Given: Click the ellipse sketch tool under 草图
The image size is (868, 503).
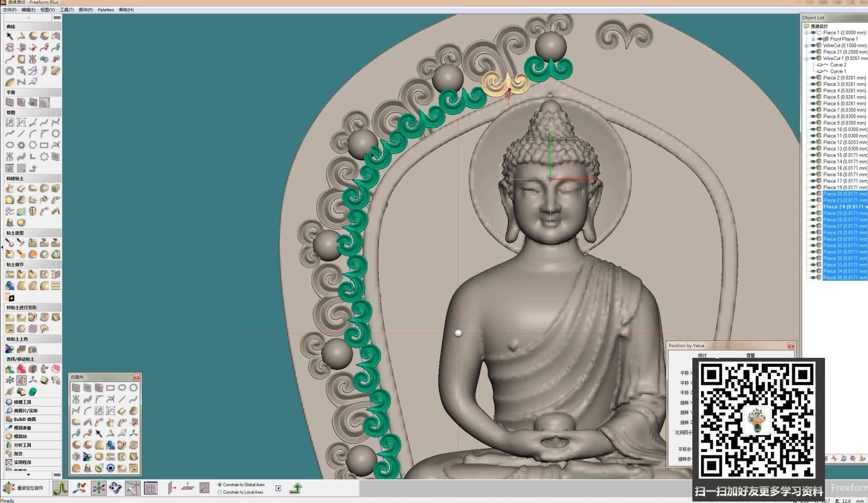Looking at the screenshot, I should pos(10,145).
